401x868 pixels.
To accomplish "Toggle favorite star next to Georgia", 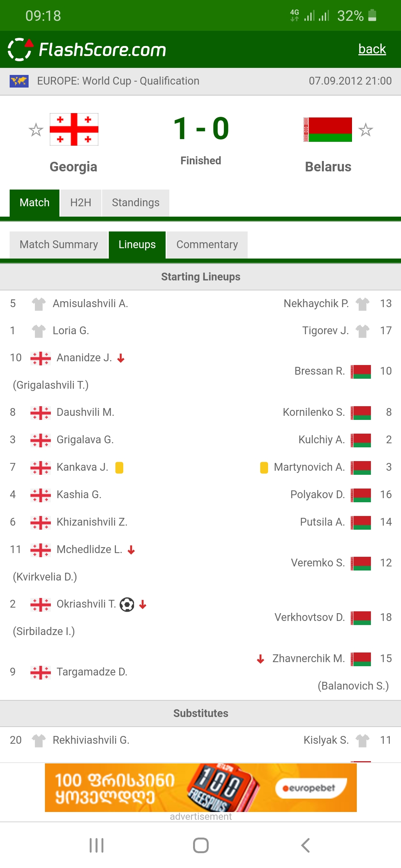I will pos(36,130).
